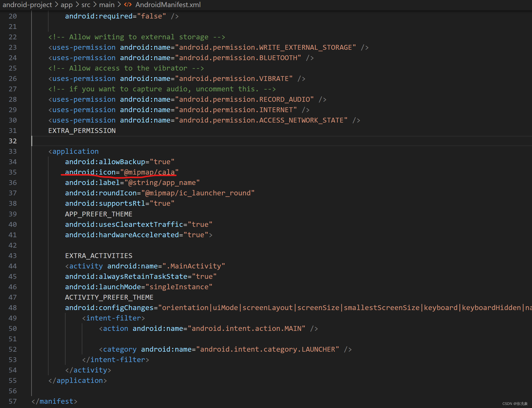Click the XML file icon in breadcrumb
Image resolution: width=532 pixels, height=408 pixels.
128,5
